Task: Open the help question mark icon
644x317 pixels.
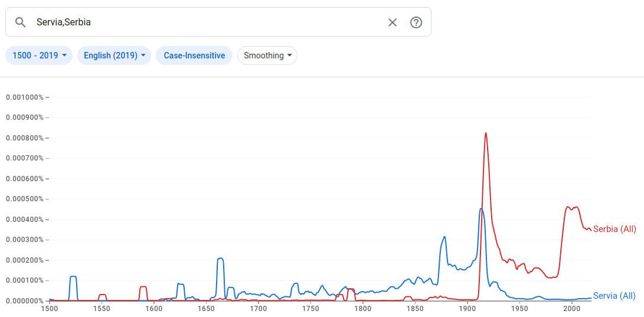Action: click(x=416, y=22)
